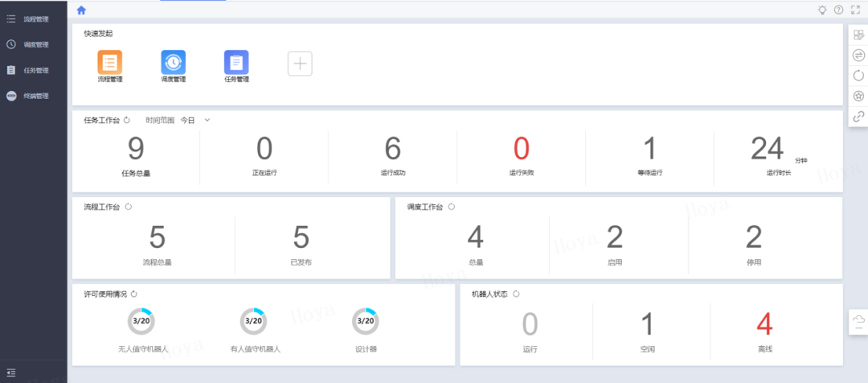Open 调度管理 blue clock quick-launch icon
Screen dimensions: 868x383
[x=173, y=62]
